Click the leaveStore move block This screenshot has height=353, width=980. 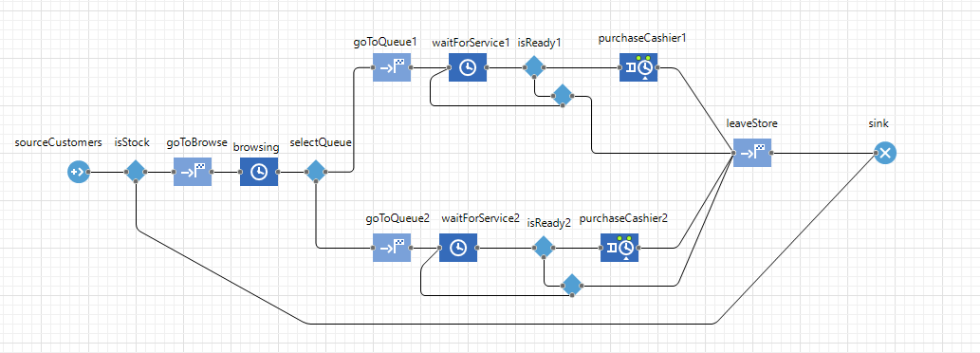tap(752, 153)
